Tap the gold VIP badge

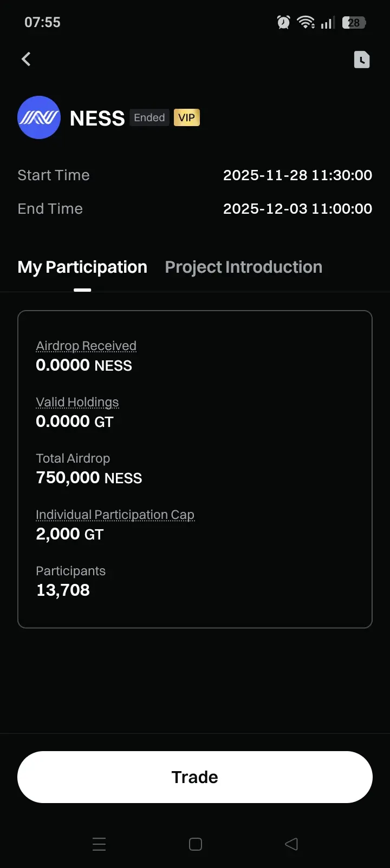187,117
